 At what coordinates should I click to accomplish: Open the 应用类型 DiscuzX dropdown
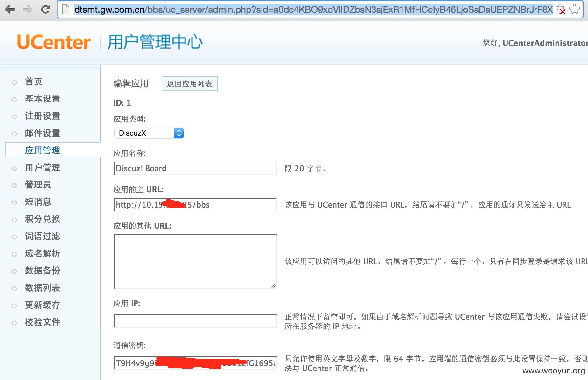point(149,133)
